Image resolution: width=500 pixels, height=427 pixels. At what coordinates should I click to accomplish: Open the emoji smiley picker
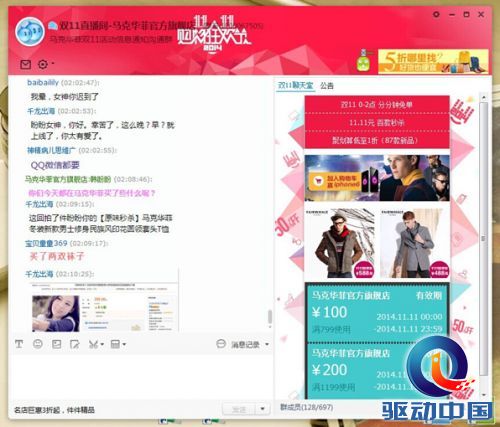(38, 344)
